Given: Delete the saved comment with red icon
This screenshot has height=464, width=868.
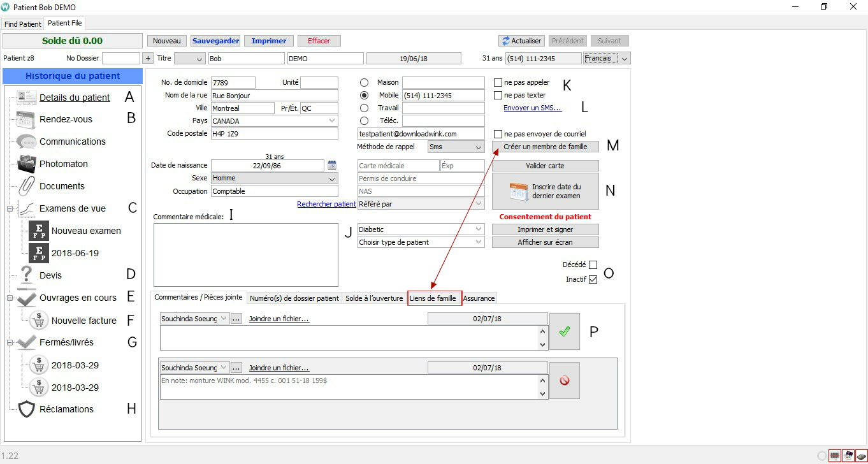Looking at the screenshot, I should coord(565,381).
